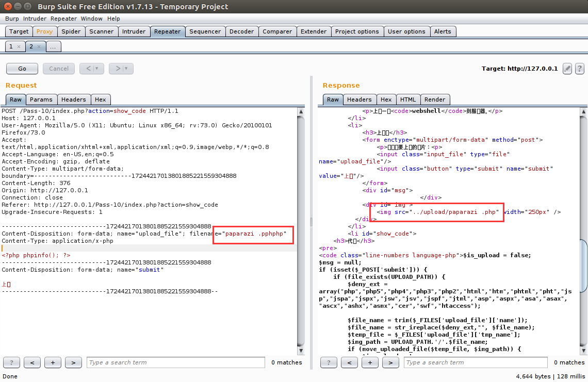Switch to the Decoder tool tab
588x382 pixels.
(x=241, y=31)
